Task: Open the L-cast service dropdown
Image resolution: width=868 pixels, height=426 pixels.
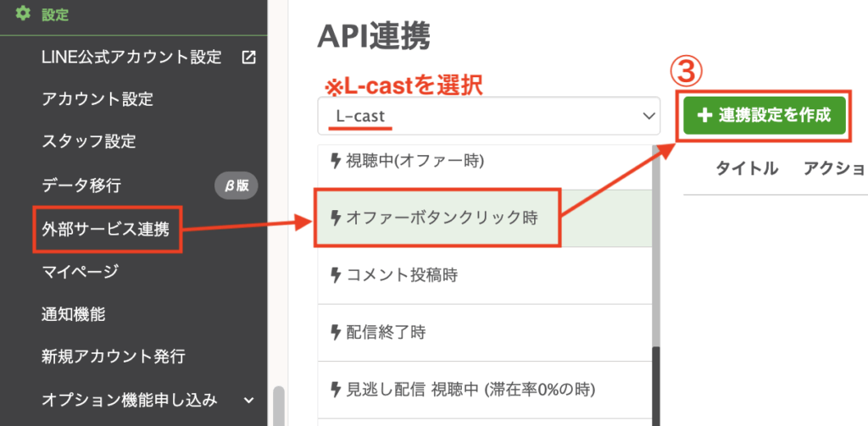Action: point(489,116)
